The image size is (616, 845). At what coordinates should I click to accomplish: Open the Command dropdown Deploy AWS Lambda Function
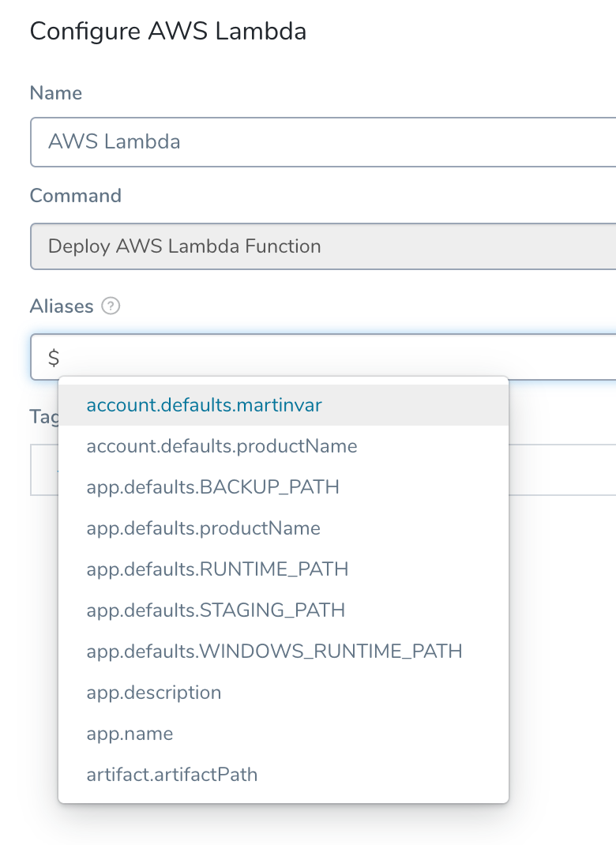[323, 246]
